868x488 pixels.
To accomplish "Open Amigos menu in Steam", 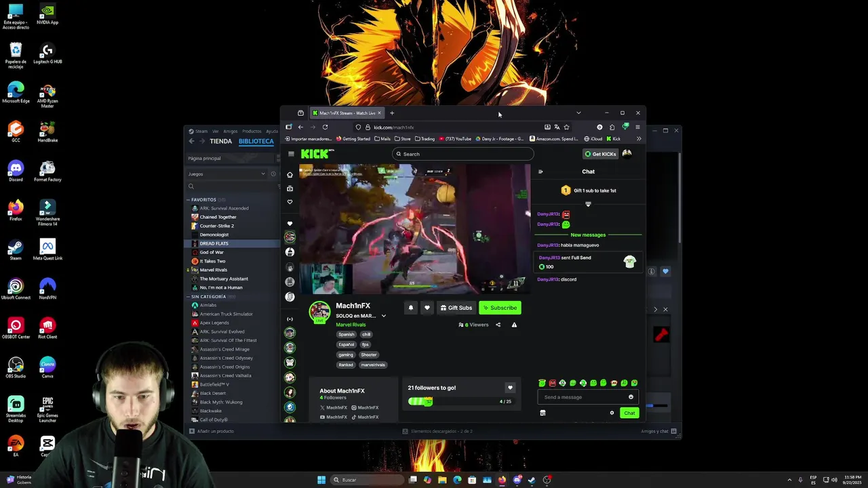I will [x=231, y=131].
